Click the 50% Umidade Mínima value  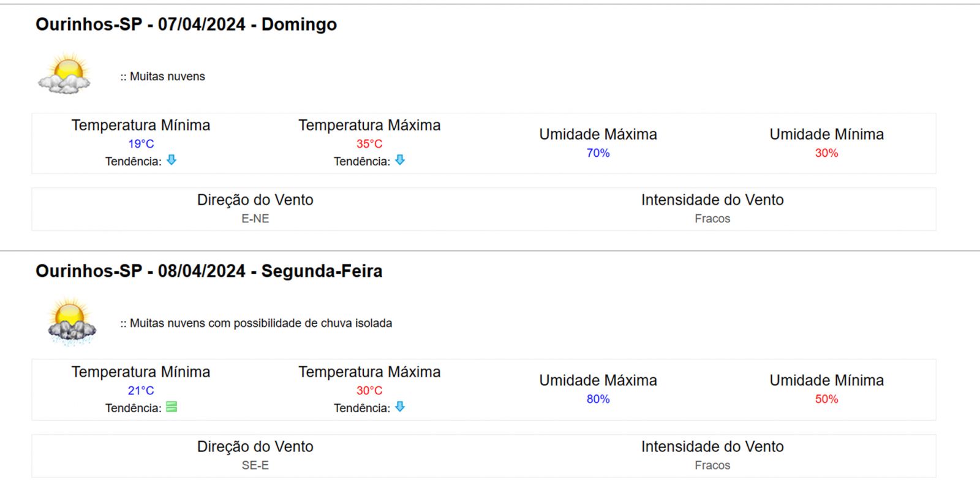(827, 399)
